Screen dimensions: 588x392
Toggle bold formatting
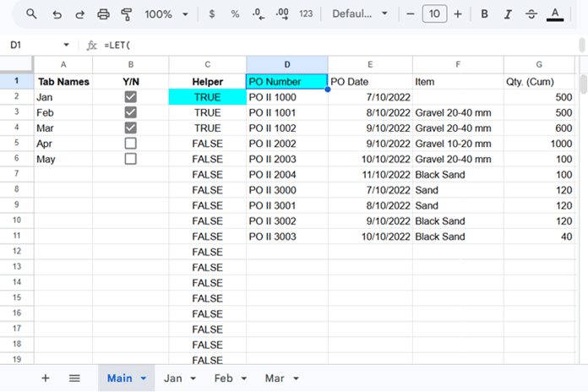(484, 14)
